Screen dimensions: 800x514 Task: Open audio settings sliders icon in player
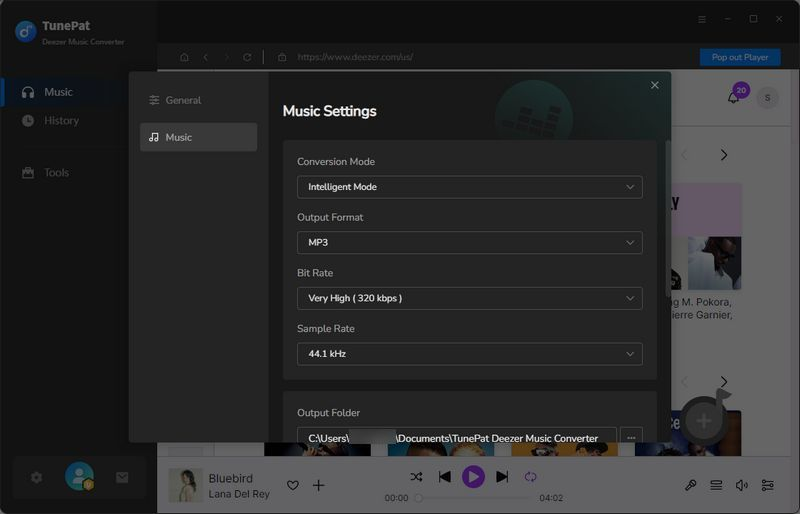pyautogui.click(x=767, y=485)
